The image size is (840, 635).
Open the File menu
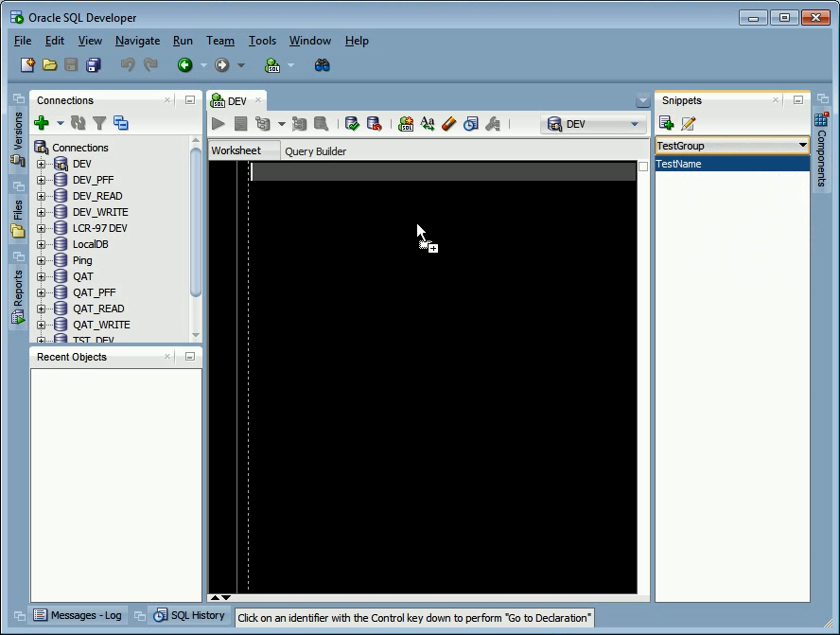23,41
